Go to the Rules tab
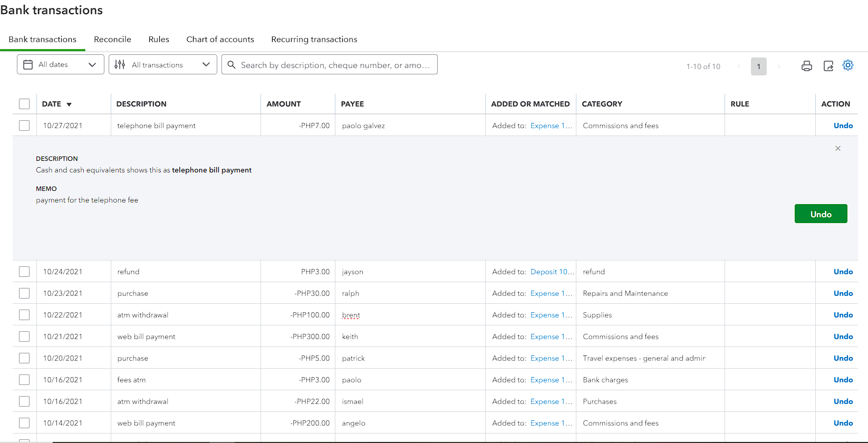 (x=159, y=40)
